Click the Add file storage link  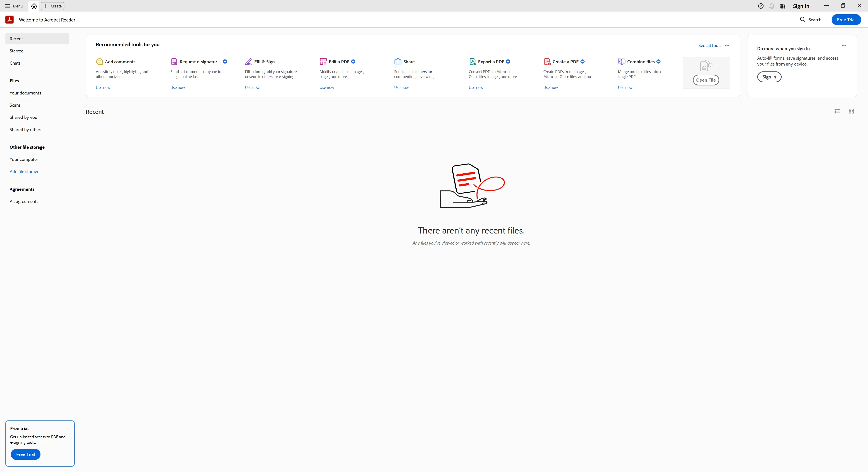pyautogui.click(x=24, y=172)
